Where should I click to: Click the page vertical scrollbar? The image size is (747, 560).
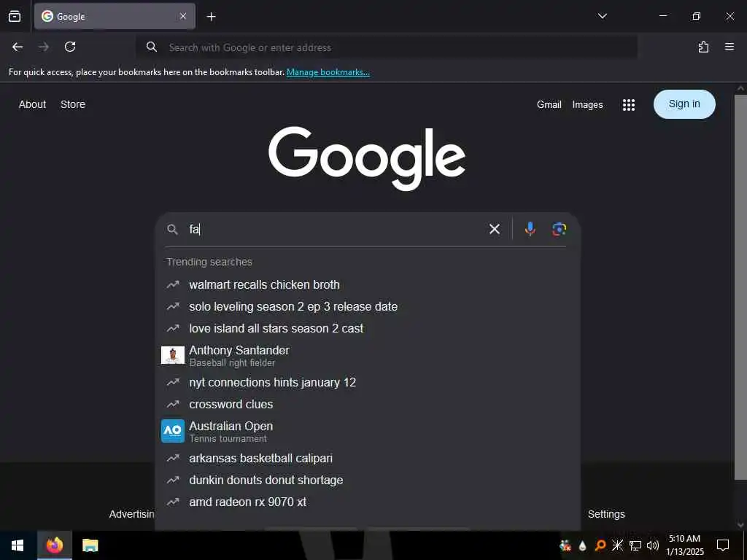click(740, 287)
